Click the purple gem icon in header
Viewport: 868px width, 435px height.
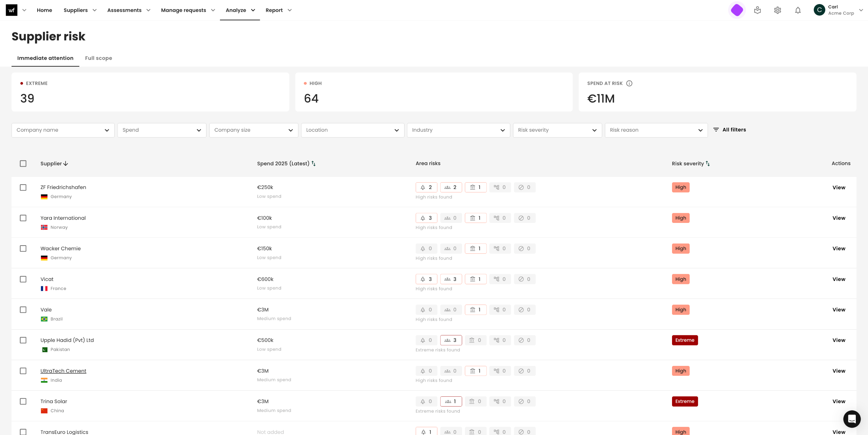coord(737,10)
